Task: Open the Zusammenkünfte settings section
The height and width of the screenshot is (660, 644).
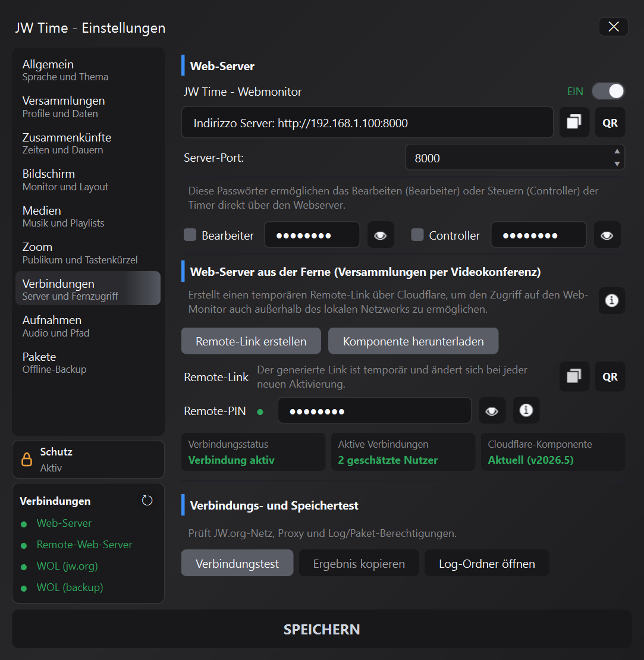Action: tap(88, 143)
